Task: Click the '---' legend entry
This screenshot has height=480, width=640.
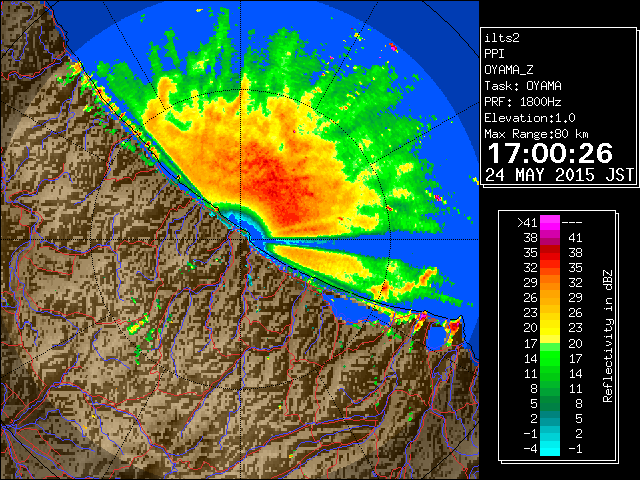Action: pos(572,222)
